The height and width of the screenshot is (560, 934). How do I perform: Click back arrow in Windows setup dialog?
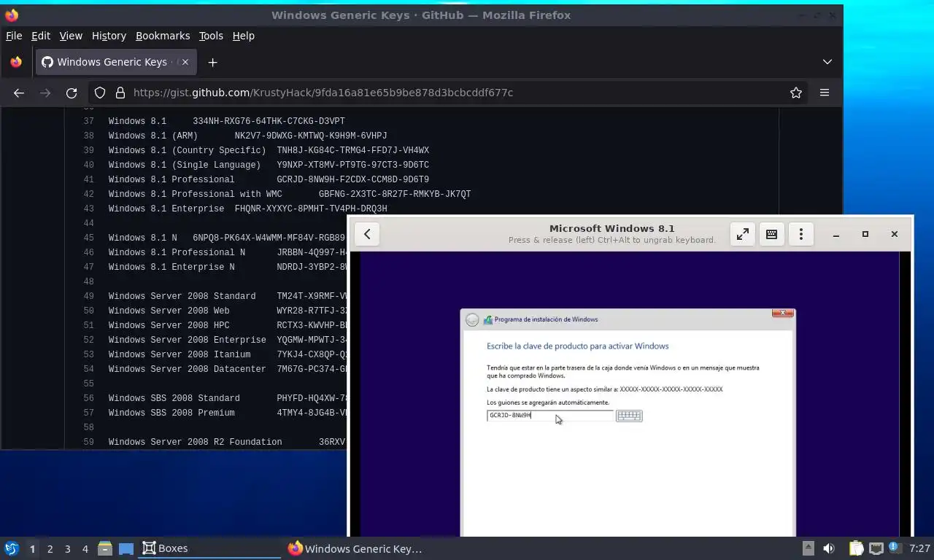472,320
